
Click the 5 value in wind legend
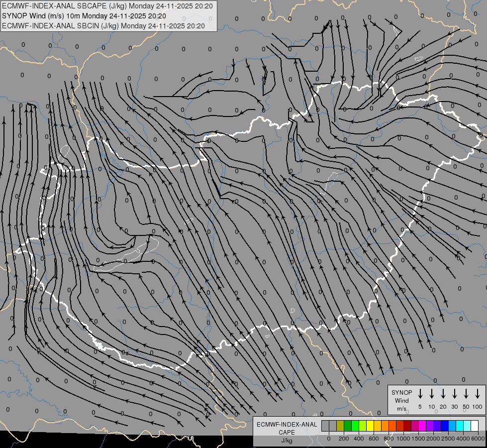420,407
